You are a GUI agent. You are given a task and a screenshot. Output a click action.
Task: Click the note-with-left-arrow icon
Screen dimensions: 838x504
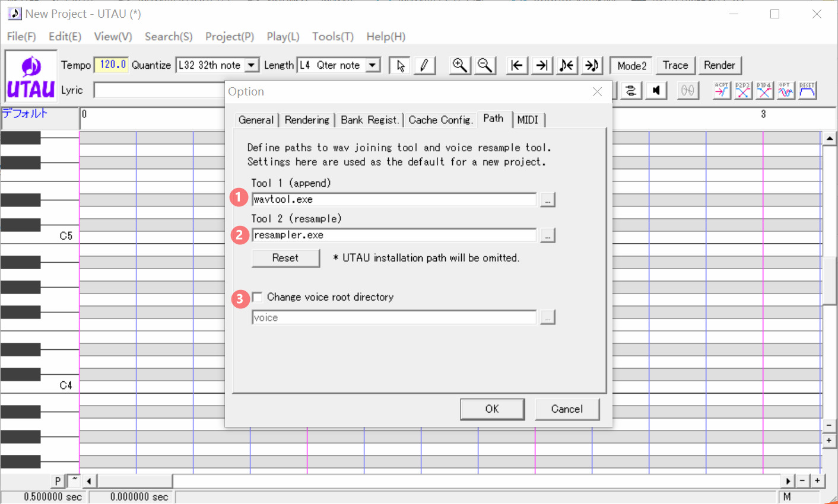click(567, 65)
